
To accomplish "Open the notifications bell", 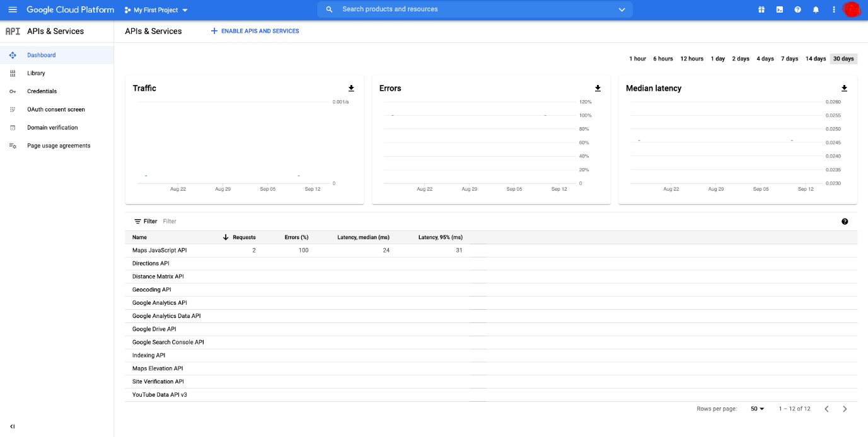I will (x=816, y=9).
